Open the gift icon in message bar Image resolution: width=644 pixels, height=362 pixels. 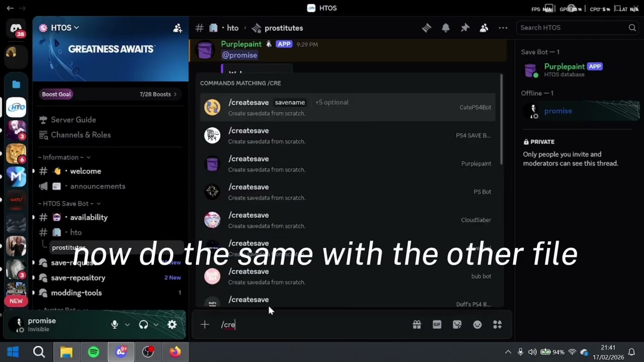tap(417, 325)
